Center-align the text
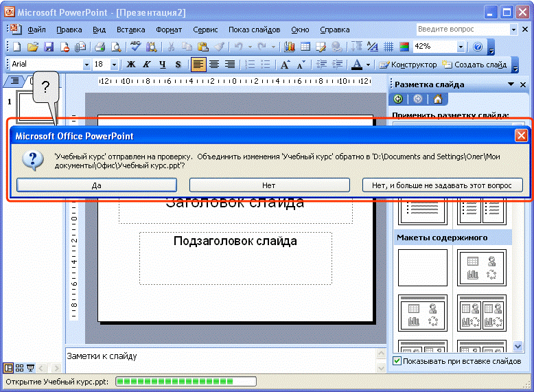Screen dimensions: 534x392 click(x=214, y=65)
